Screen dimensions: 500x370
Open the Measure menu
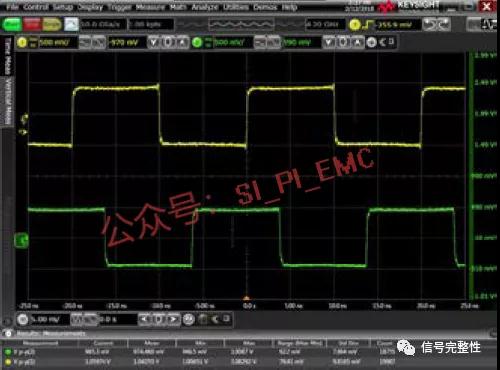(150, 7)
